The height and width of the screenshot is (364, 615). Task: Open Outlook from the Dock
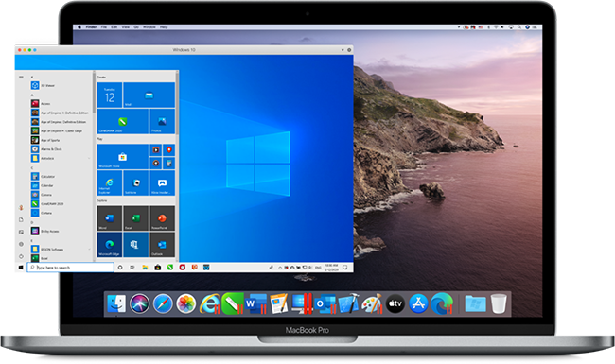point(325,304)
